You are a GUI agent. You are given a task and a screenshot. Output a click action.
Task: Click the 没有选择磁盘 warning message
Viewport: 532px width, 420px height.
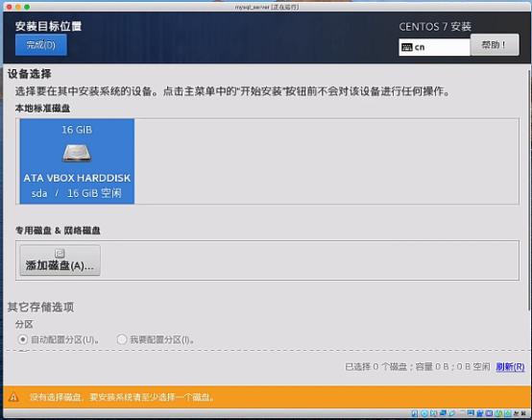121,397
